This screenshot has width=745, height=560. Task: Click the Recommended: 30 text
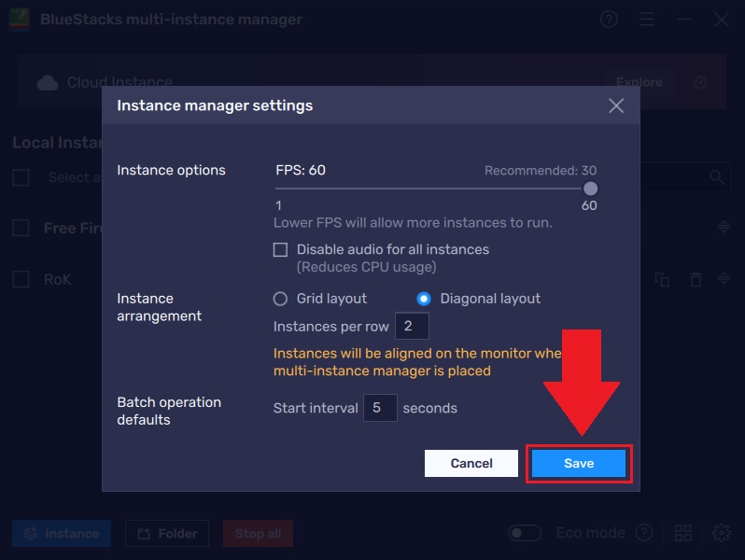(541, 171)
